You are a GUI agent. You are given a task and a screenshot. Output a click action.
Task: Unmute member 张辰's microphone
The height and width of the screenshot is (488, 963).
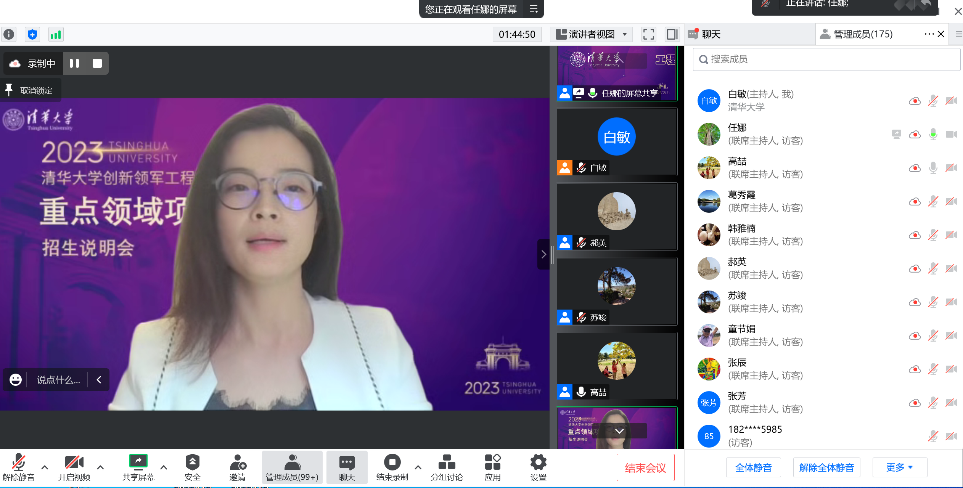(933, 369)
